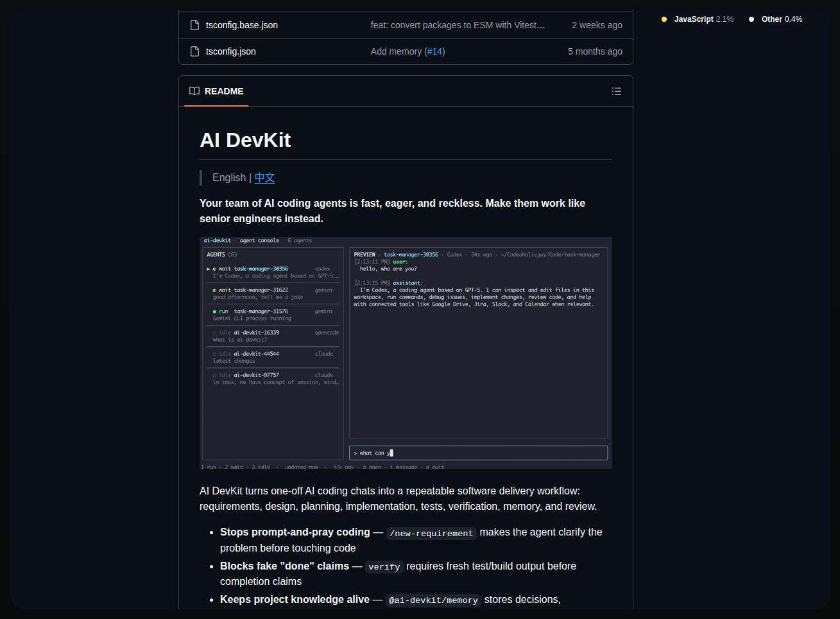Open the README outline list icon
The height and width of the screenshot is (619, 840).
tap(617, 91)
